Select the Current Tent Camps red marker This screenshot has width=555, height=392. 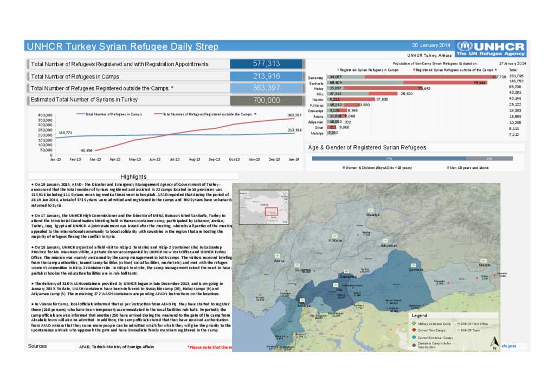(x=414, y=329)
